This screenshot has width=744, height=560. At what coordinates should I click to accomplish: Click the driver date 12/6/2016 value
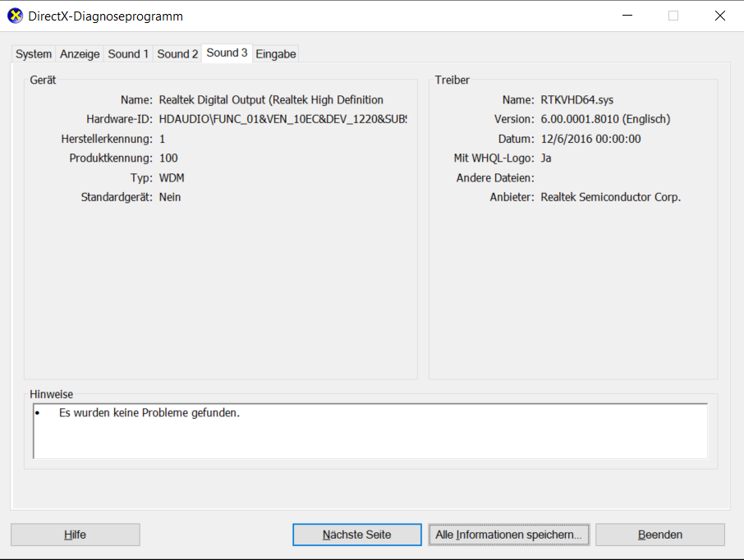pyautogui.click(x=590, y=140)
